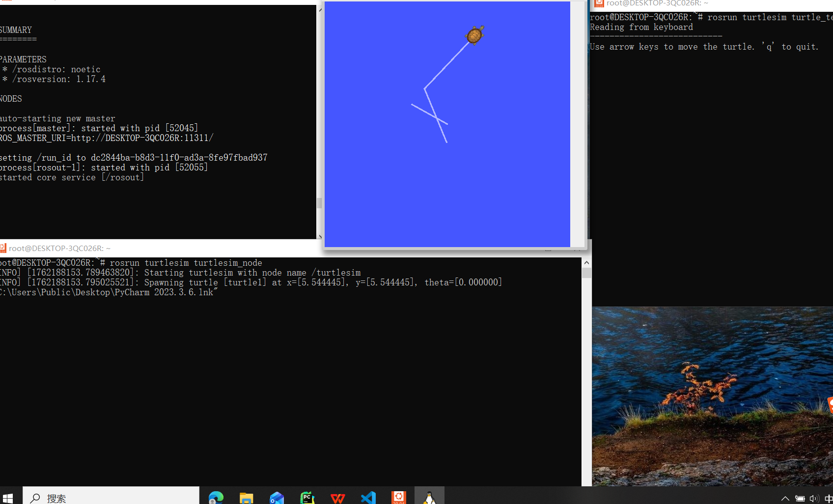
Task: Open the Ubuntu 20.04 taskbar icon
Action: (x=398, y=498)
